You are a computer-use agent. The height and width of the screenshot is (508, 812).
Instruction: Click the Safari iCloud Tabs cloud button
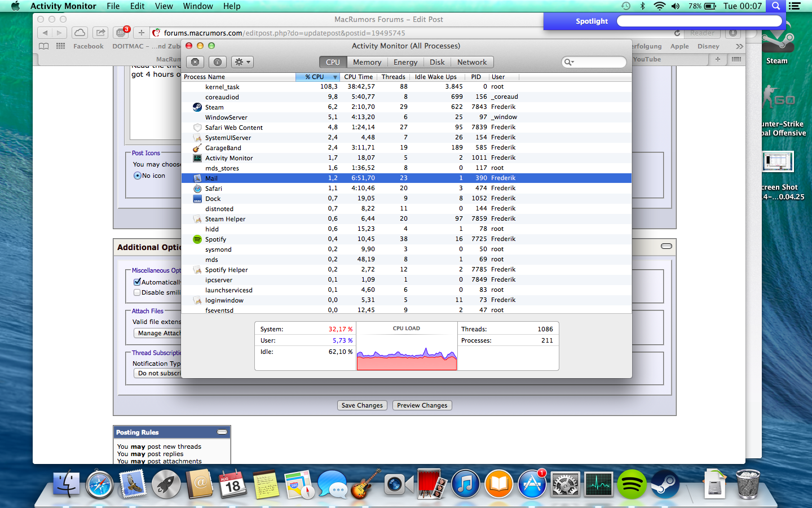(80, 33)
